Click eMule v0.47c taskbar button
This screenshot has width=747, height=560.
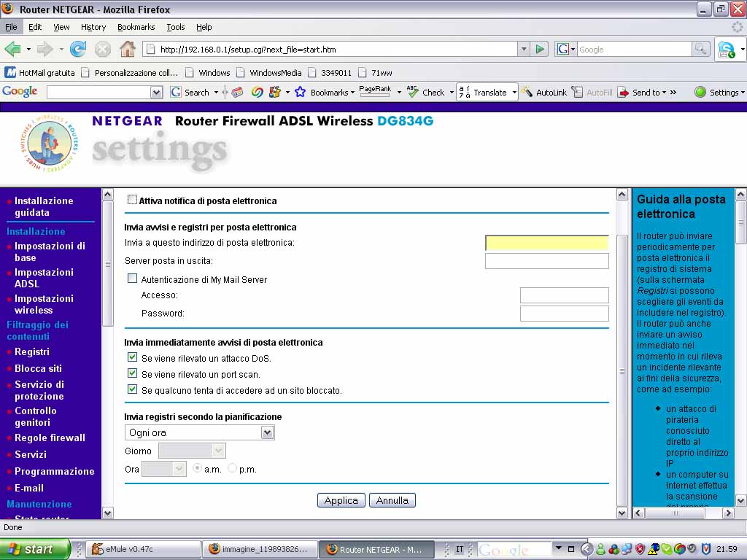[x=144, y=549]
